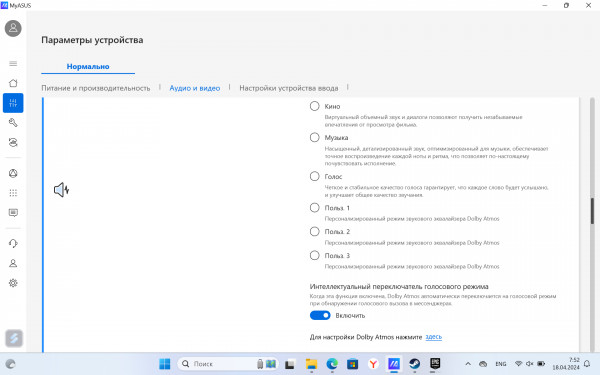
Task: Open the account person icon in sidebar
Action: pos(13,263)
